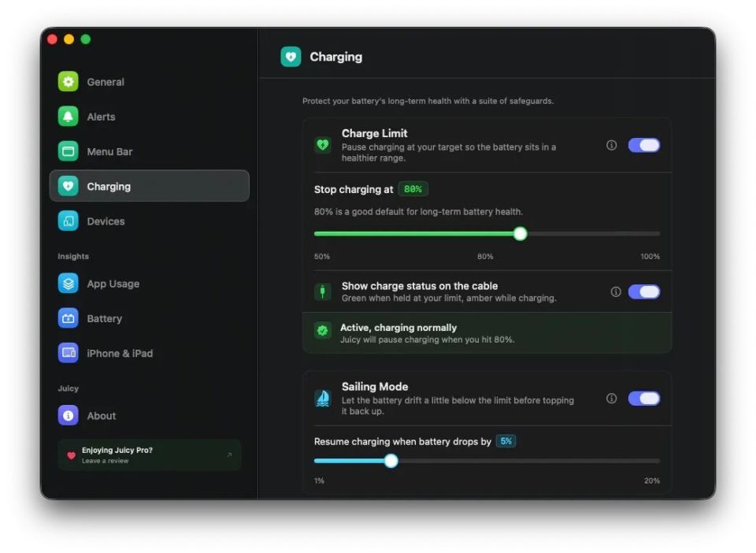756x553 pixels.
Task: Set charge limit slider near 100%
Action: click(657, 234)
